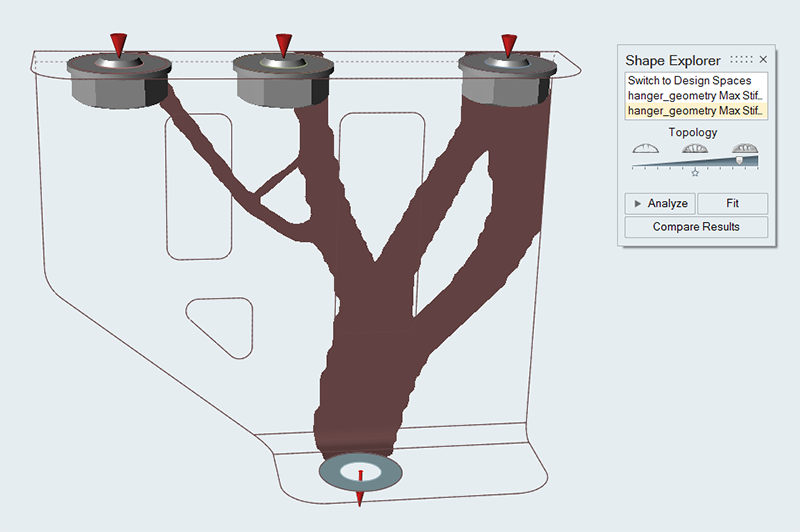Close the Shape Explorer panel

click(763, 60)
